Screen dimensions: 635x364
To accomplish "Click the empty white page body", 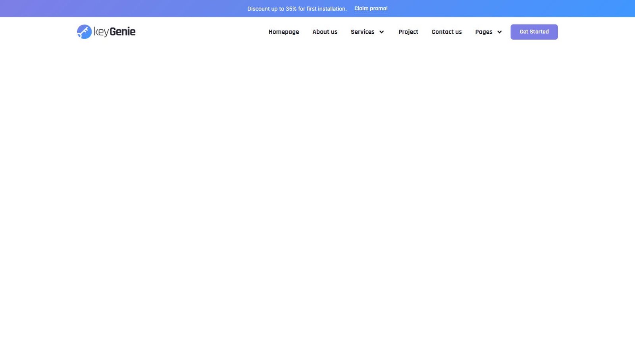I will [x=317, y=198].
